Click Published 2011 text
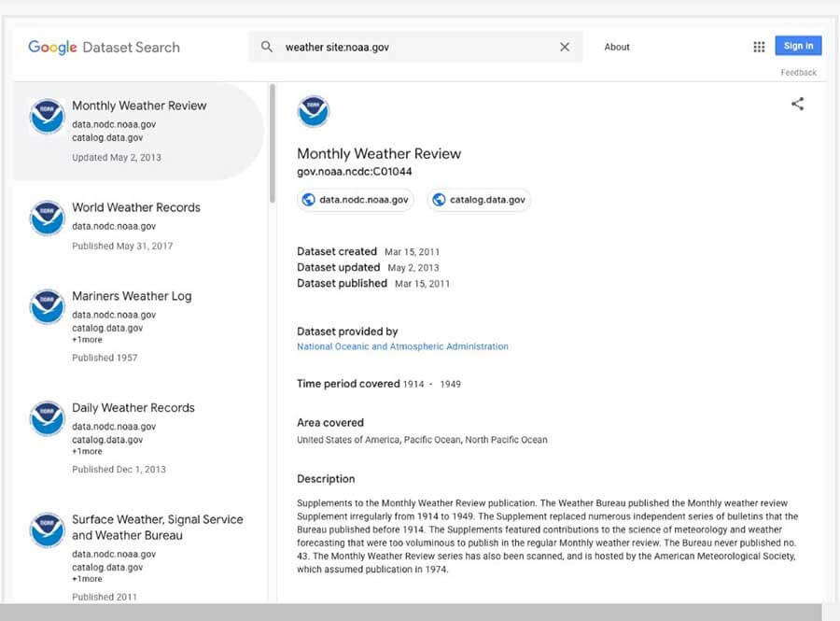 click(x=105, y=597)
